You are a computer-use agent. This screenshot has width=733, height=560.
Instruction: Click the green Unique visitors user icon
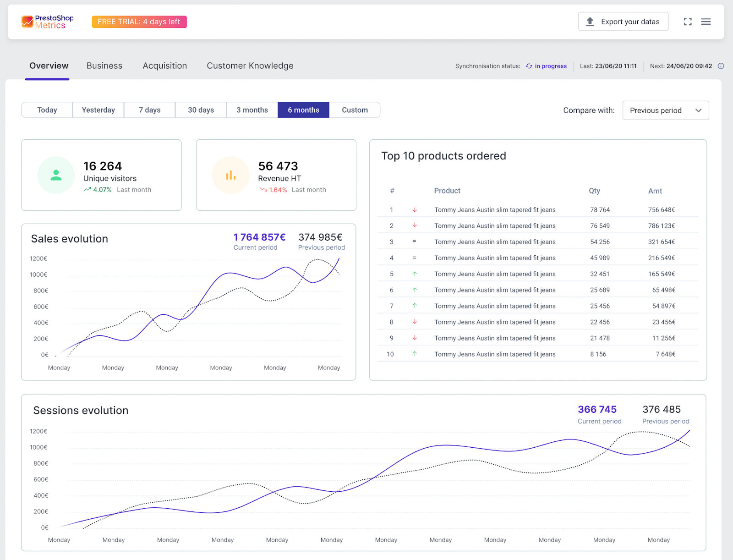coord(56,175)
